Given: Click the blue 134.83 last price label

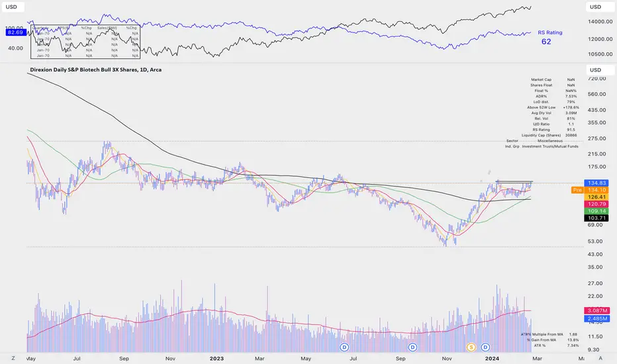Looking at the screenshot, I should tap(597, 183).
